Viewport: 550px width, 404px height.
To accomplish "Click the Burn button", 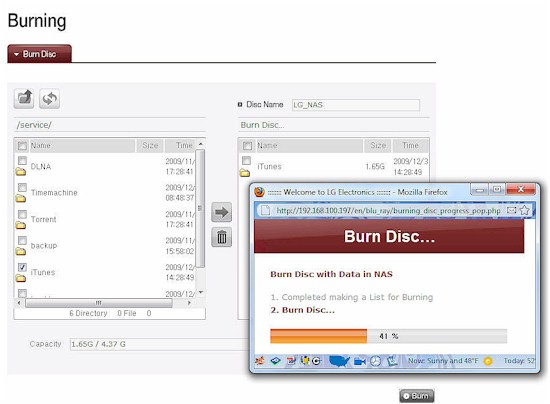I will tap(416, 396).
